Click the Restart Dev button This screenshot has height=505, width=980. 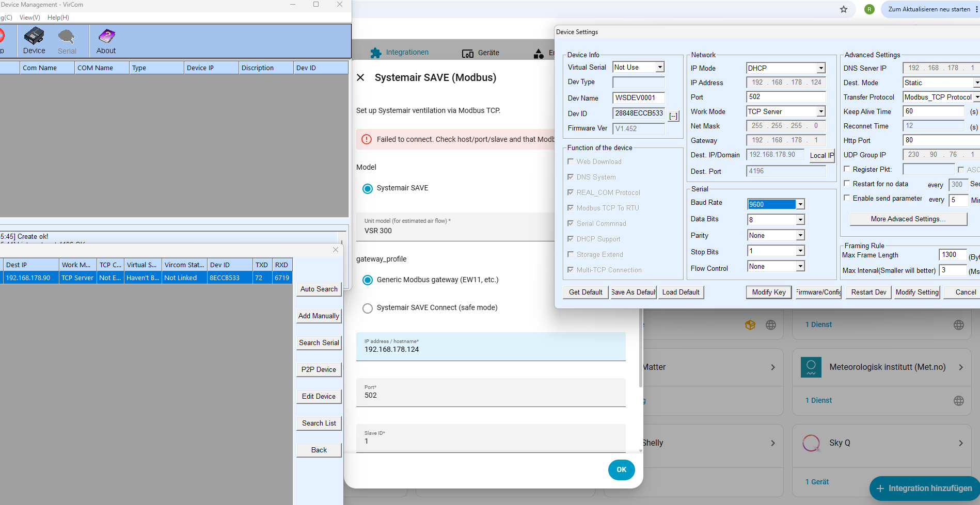868,292
